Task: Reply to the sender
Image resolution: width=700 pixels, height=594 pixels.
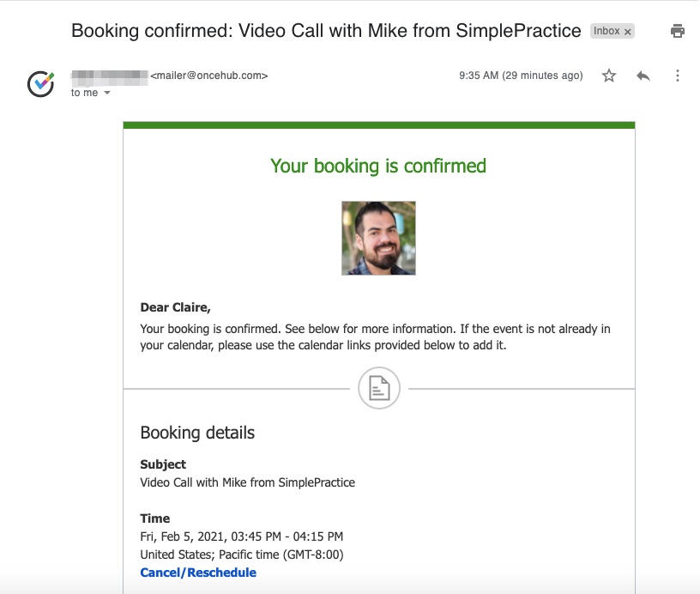Action: click(x=643, y=76)
